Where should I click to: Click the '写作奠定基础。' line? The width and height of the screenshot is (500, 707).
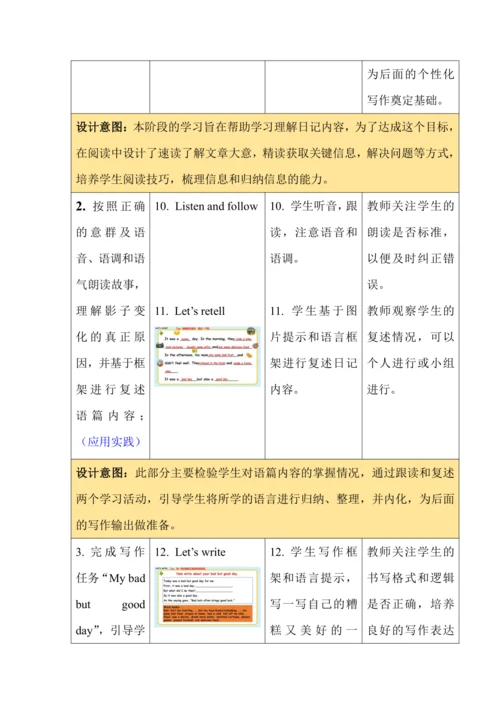(405, 100)
